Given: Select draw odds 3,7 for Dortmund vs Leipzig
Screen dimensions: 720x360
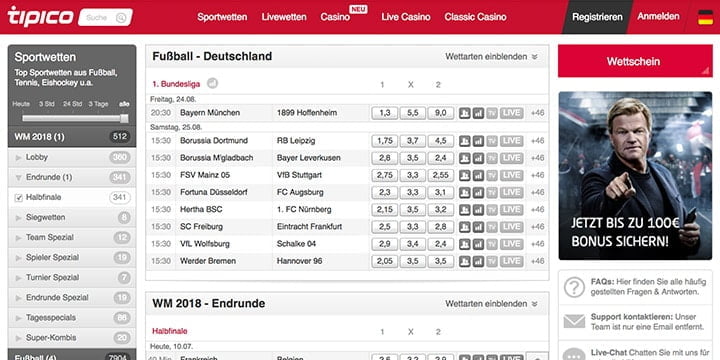Looking at the screenshot, I should 412,141.
